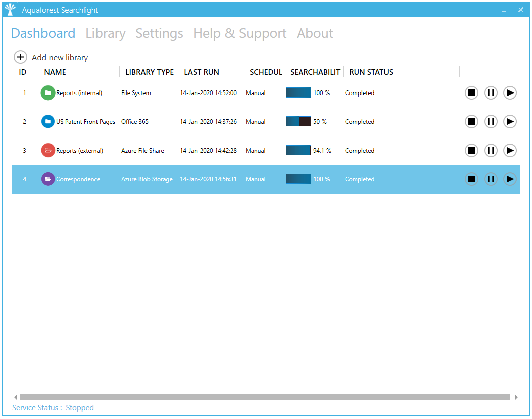Click the horizontal scrollbar right arrow

coord(516,397)
